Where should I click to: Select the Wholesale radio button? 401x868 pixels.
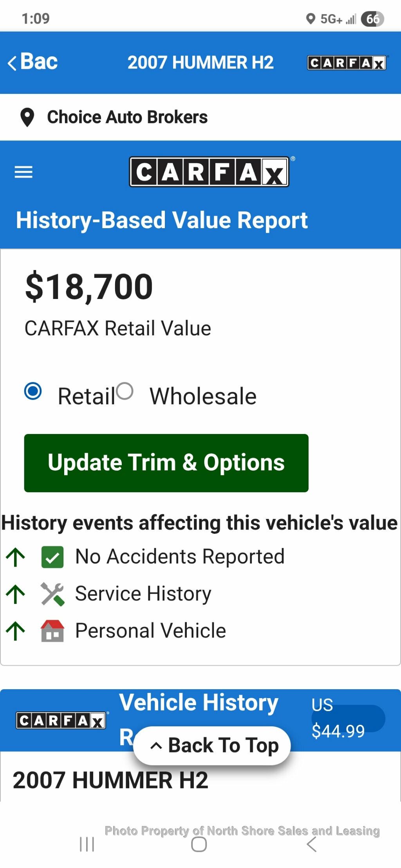point(125,391)
